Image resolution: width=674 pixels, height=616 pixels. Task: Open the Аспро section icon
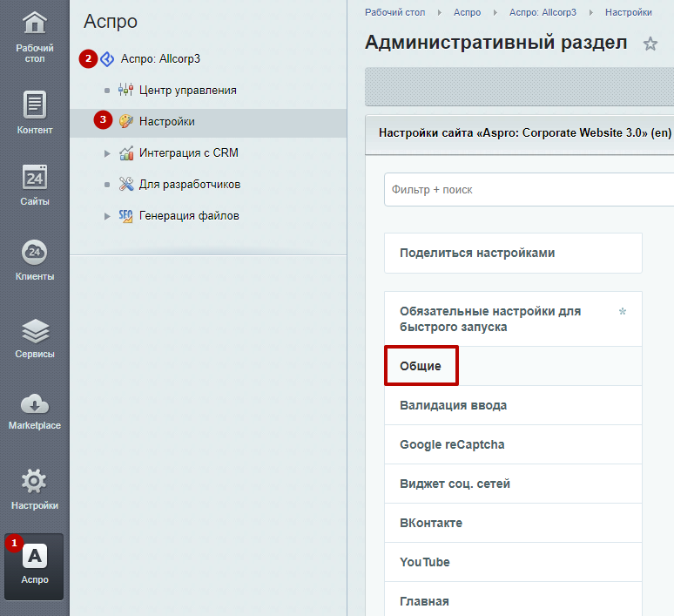pyautogui.click(x=34, y=556)
